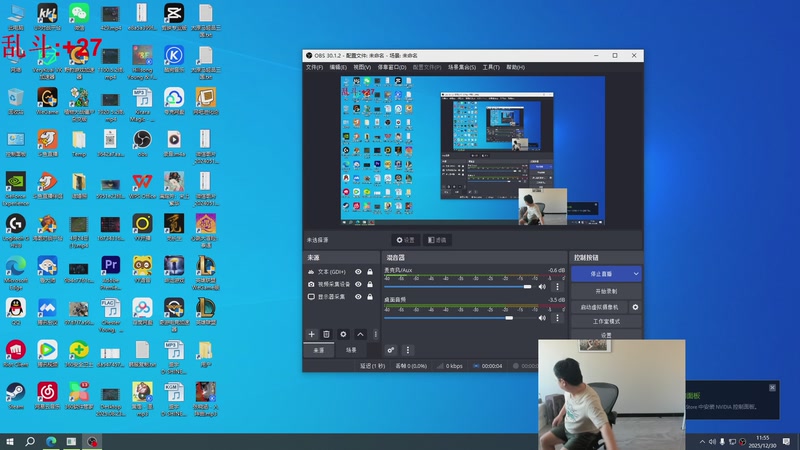Open virtual camera settings gear
800x450 pixels.
(x=635, y=307)
